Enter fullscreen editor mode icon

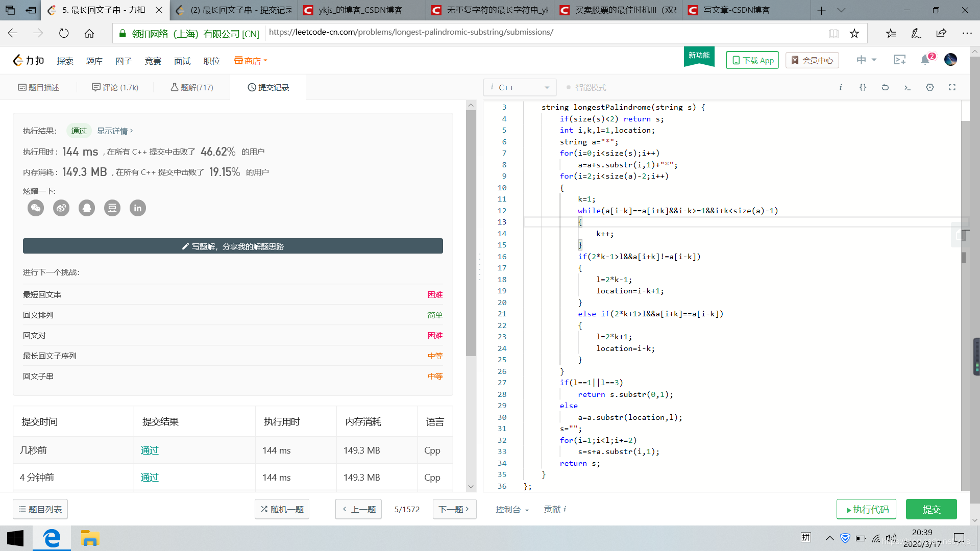[952, 87]
